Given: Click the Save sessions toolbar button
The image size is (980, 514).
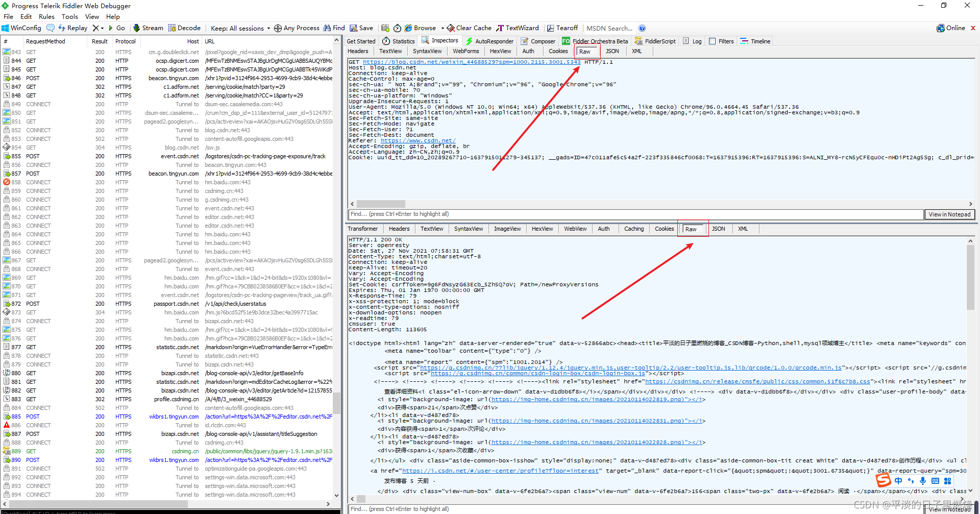Looking at the screenshot, I should point(361,28).
